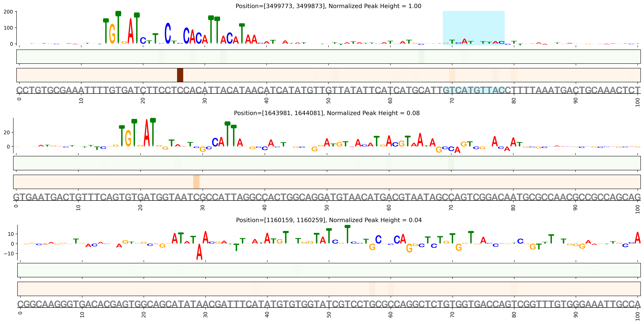Viewport: 644px width, 324px height.
Task: Click y-axis tick label 200 in top plot
Action: tap(8, 12)
